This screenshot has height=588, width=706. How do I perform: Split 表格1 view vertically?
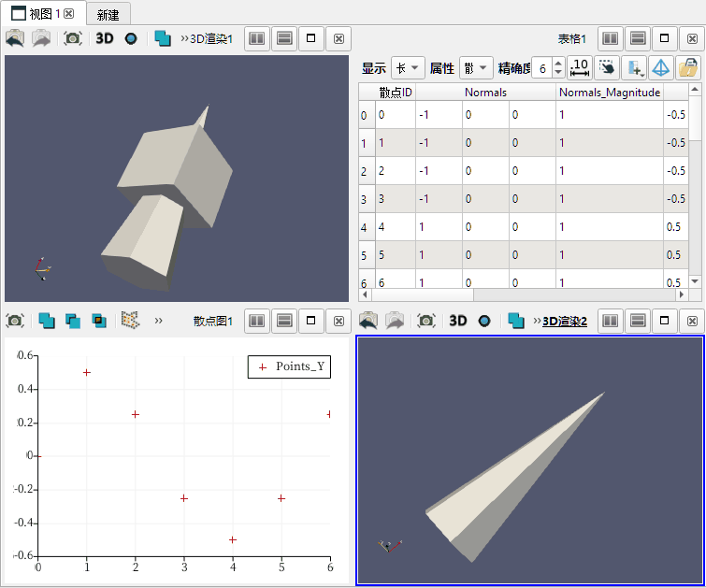pyautogui.click(x=638, y=38)
